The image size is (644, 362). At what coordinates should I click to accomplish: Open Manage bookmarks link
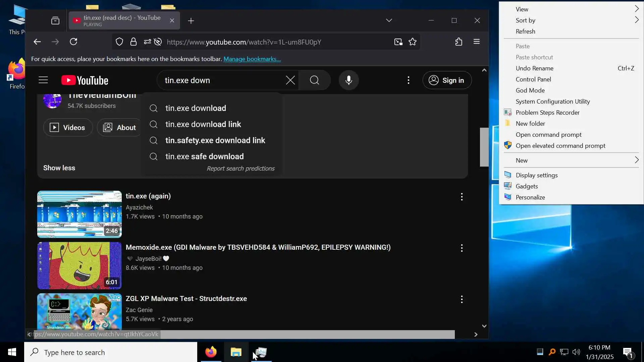(x=252, y=59)
